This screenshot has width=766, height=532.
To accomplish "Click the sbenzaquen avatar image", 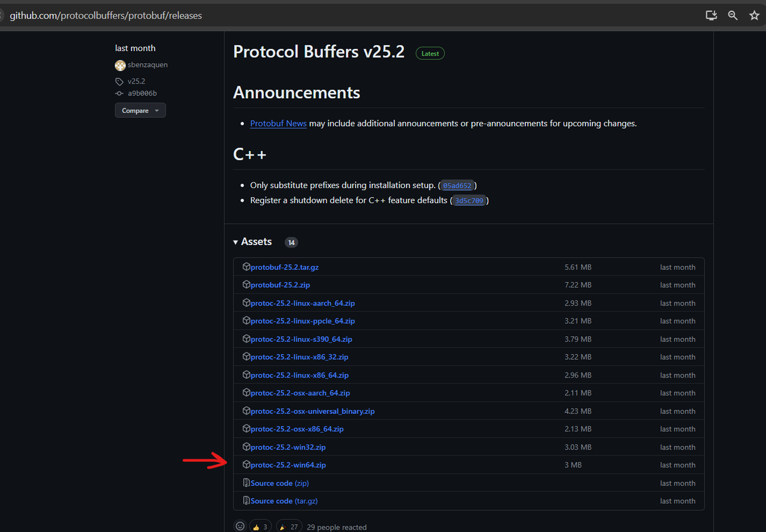I will pyautogui.click(x=120, y=65).
